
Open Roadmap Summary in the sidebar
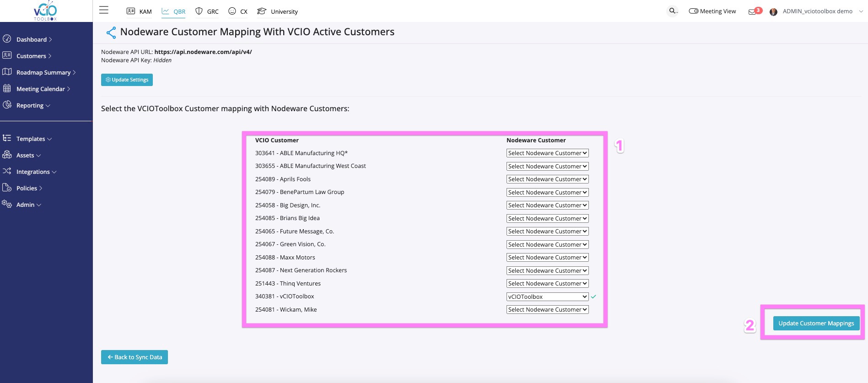pyautogui.click(x=46, y=72)
